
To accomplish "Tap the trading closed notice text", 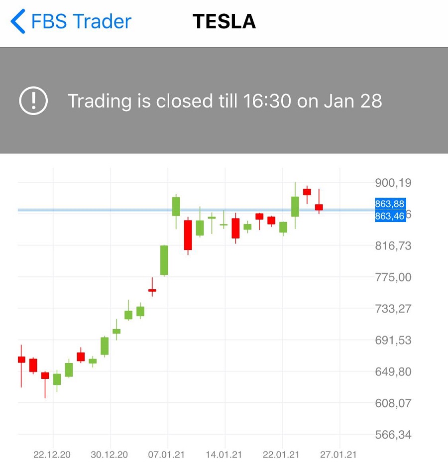I will point(224,101).
